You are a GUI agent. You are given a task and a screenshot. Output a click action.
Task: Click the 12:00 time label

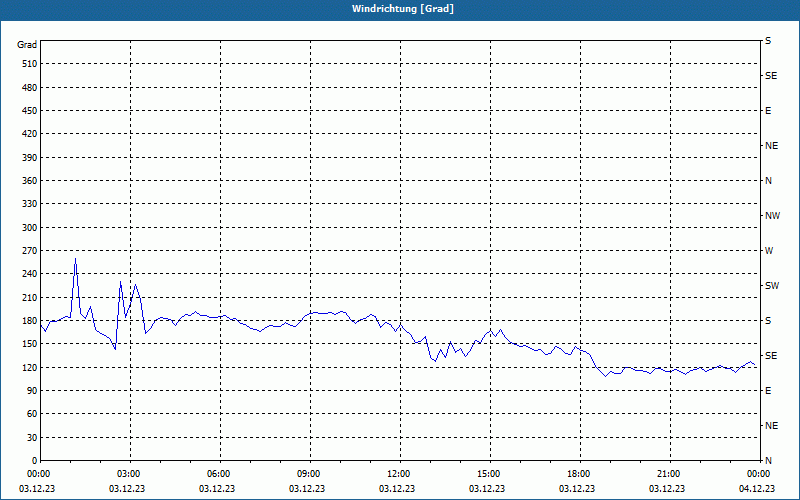click(400, 474)
